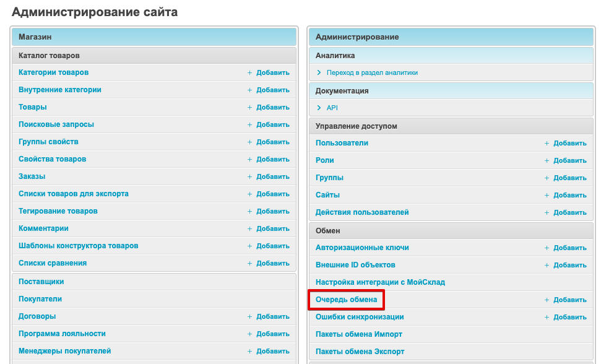Click the plus icon beside Пользователи

pos(547,143)
